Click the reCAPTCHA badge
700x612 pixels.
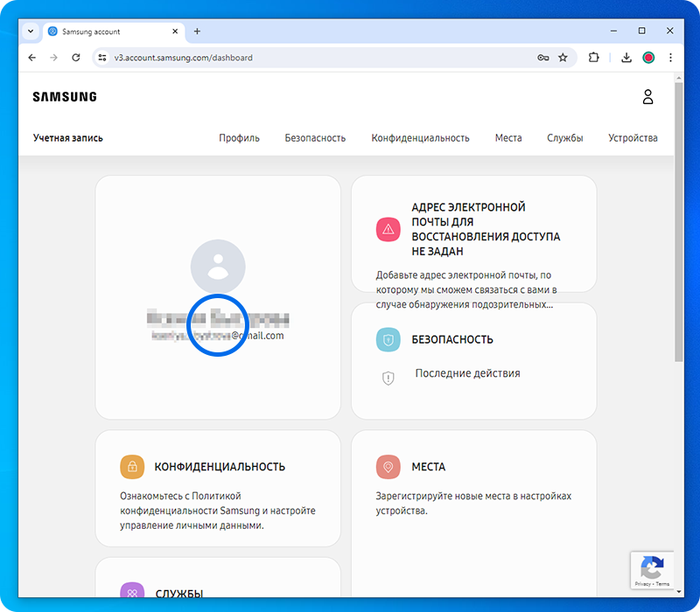[652, 571]
